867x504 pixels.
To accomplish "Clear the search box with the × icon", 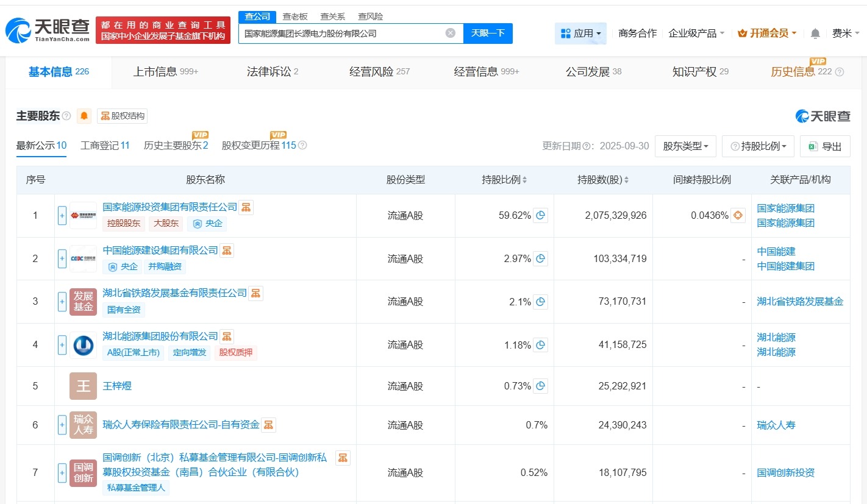I will [x=450, y=33].
